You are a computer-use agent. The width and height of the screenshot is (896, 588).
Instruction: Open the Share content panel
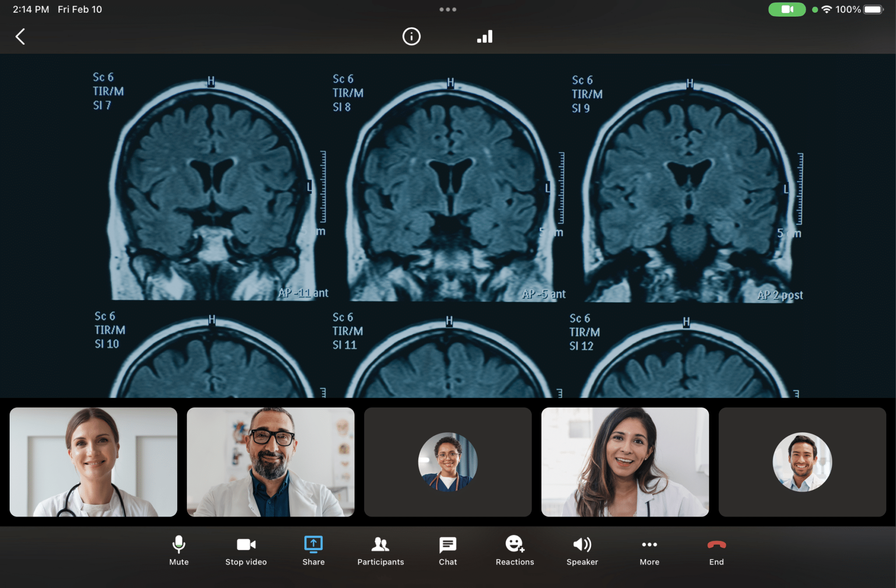click(313, 550)
